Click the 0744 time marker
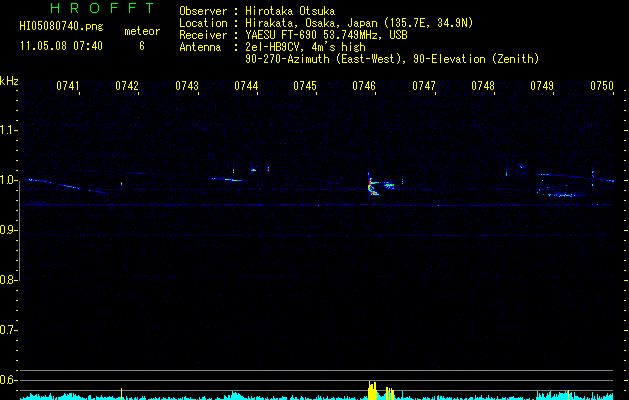This screenshot has width=629, height=400. pos(246,86)
